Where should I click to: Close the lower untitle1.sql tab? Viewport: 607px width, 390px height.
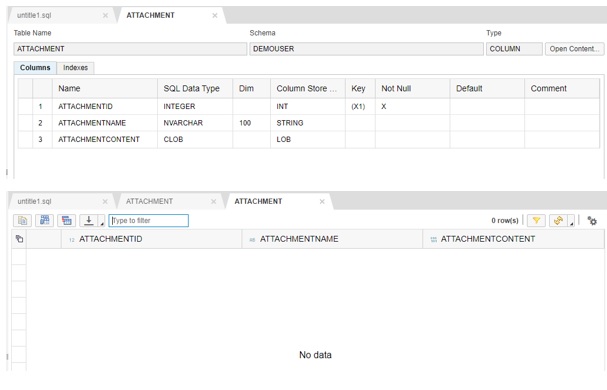pyautogui.click(x=105, y=201)
